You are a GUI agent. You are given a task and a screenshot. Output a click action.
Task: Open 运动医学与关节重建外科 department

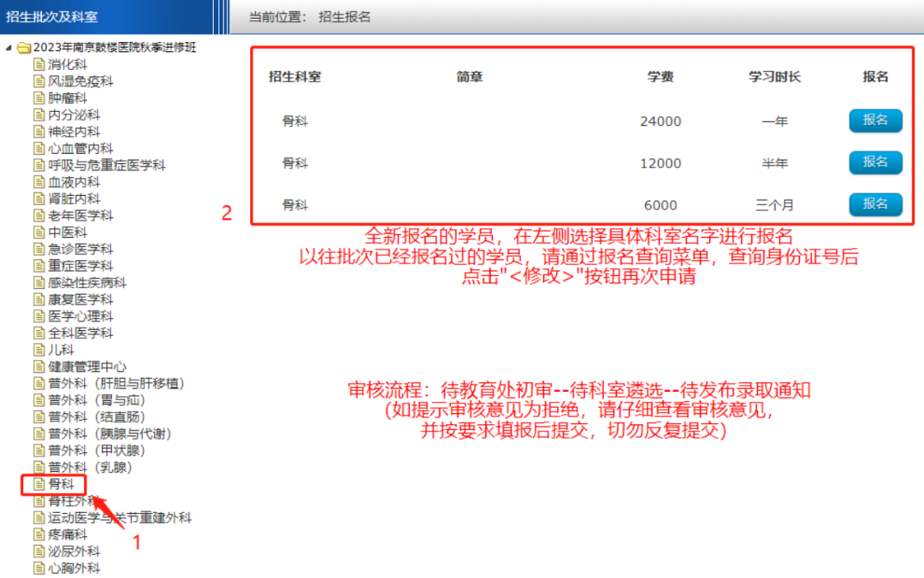coord(120,518)
